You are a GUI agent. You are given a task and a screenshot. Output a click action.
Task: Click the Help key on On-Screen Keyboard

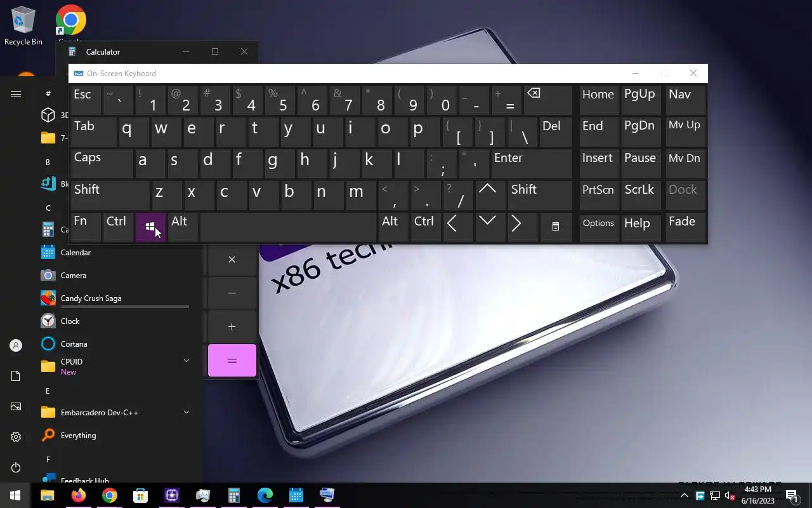[x=642, y=227]
